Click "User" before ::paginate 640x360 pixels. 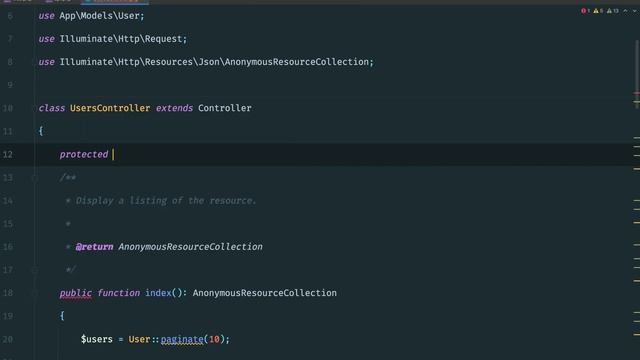click(140, 339)
